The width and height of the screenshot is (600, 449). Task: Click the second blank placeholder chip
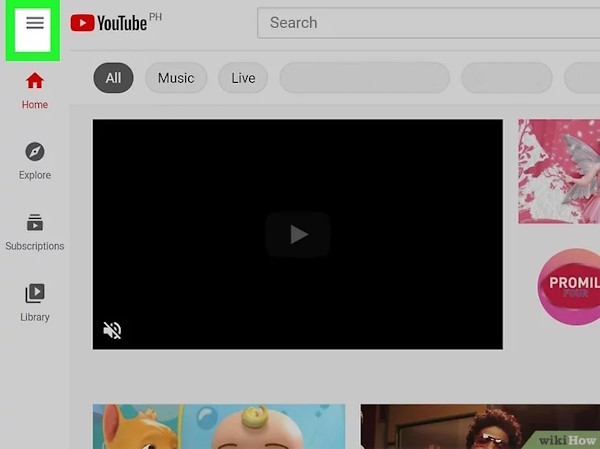[506, 78]
